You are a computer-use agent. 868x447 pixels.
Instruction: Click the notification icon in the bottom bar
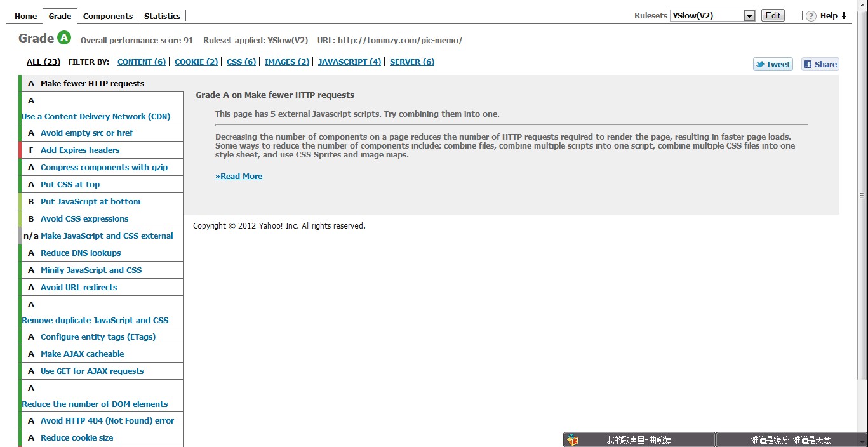coord(573,439)
